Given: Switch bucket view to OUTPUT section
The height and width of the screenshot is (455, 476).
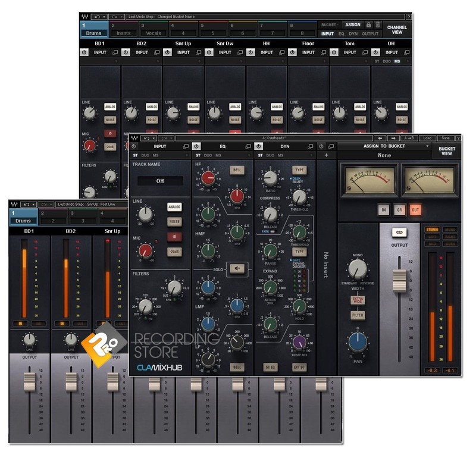Looking at the screenshot, I should [x=370, y=34].
